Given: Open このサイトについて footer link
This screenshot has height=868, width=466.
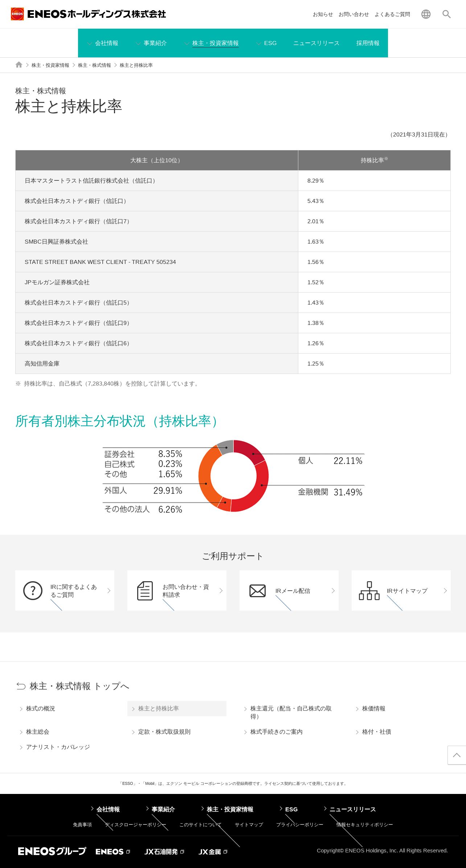Looking at the screenshot, I should pos(200,825).
